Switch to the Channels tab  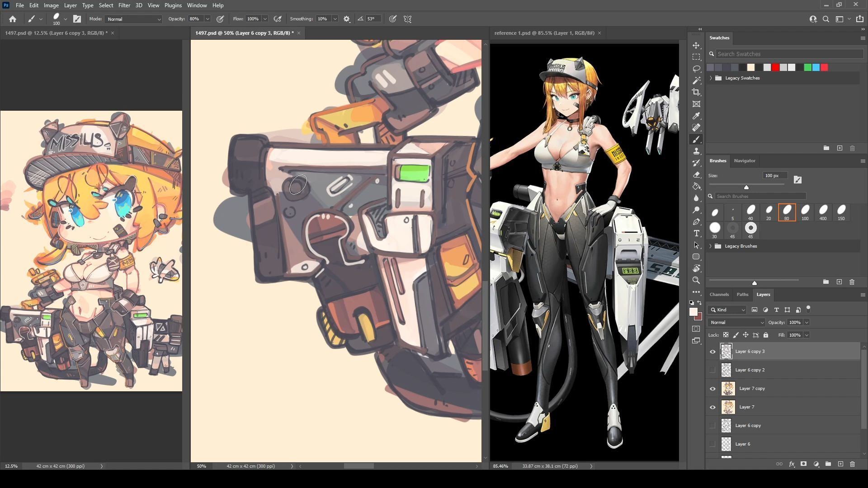[719, 295]
